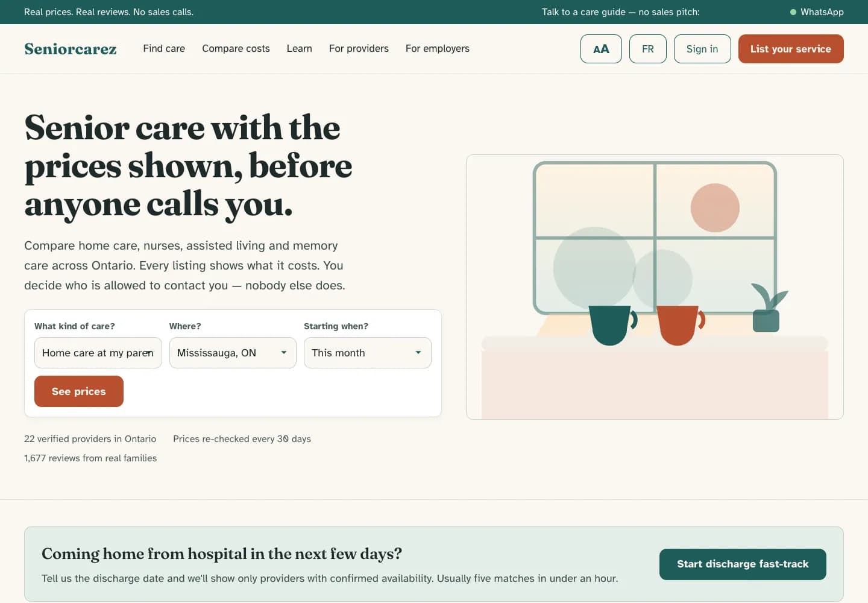Click the See prices button
Image resolution: width=868 pixels, height=603 pixels.
79,391
